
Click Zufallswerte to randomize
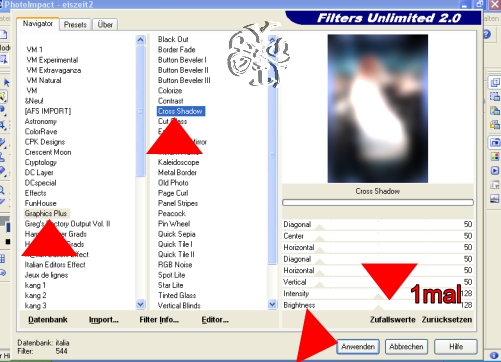(392, 320)
